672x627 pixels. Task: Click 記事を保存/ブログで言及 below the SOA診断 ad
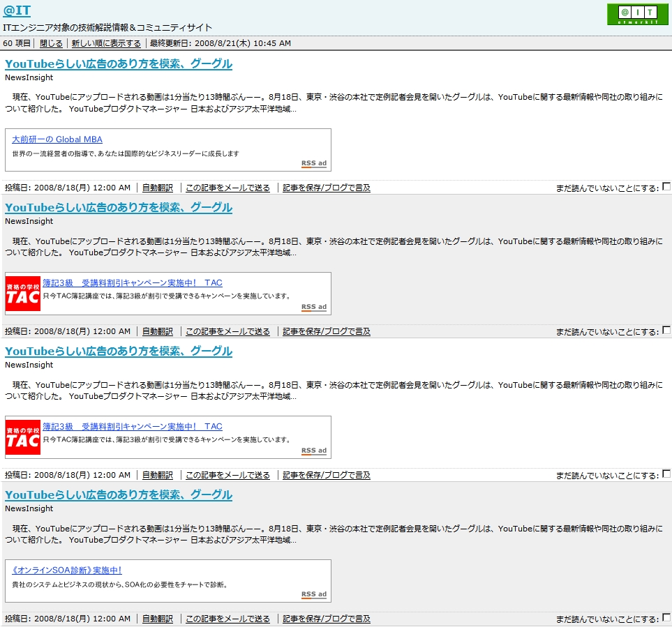tap(327, 619)
